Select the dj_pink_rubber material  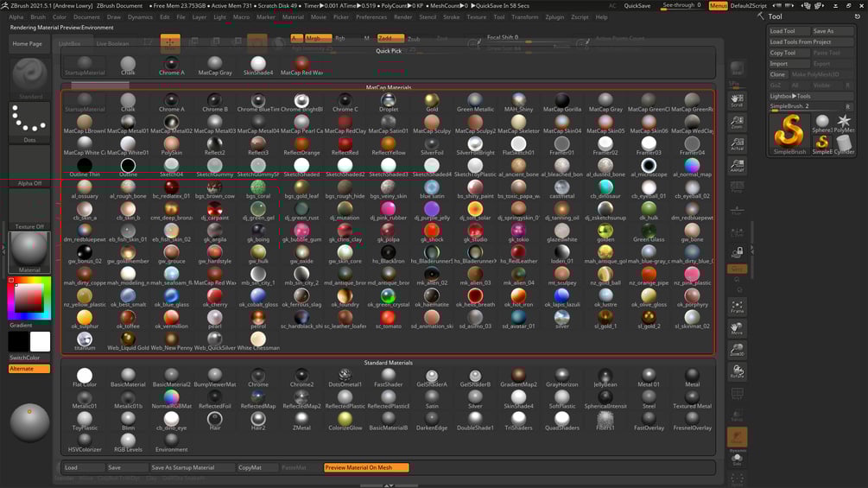click(389, 209)
